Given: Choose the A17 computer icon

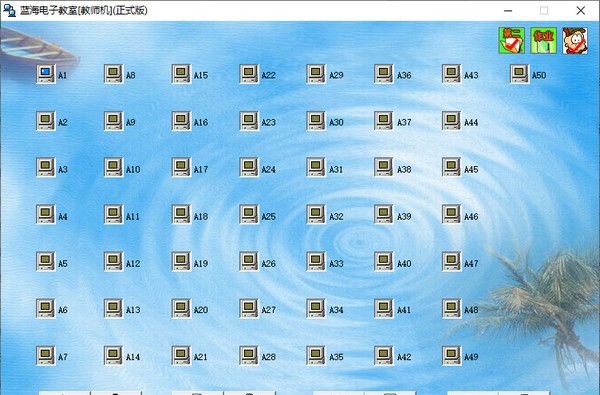Looking at the screenshot, I should pyautogui.click(x=181, y=168).
